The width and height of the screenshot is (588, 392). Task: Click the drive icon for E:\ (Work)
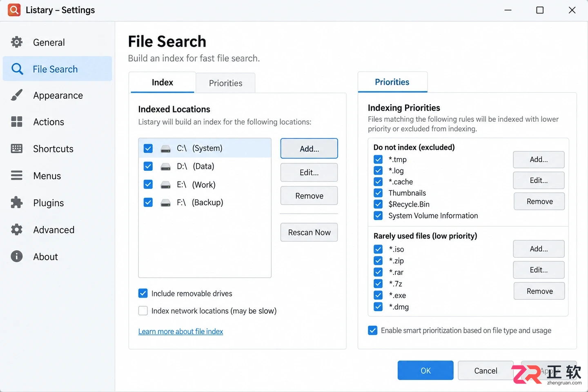165,185
